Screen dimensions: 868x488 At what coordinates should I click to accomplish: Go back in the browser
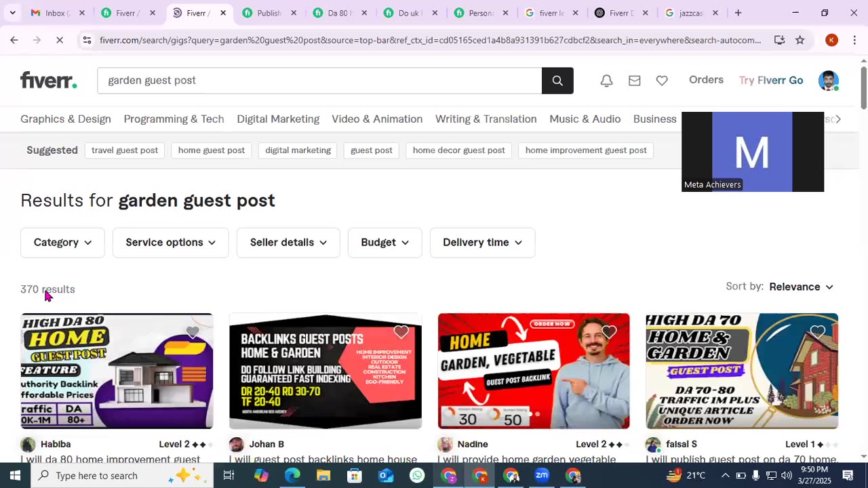[x=14, y=41]
